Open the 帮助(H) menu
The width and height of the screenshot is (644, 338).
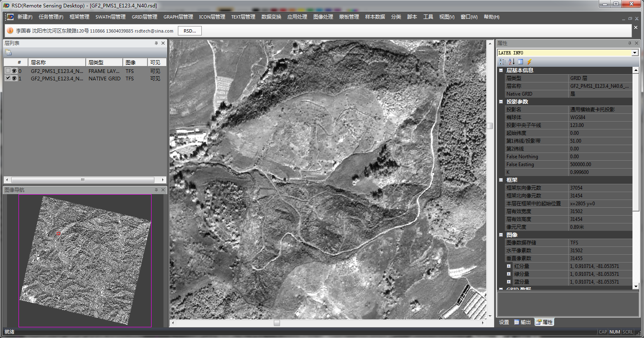(492, 17)
